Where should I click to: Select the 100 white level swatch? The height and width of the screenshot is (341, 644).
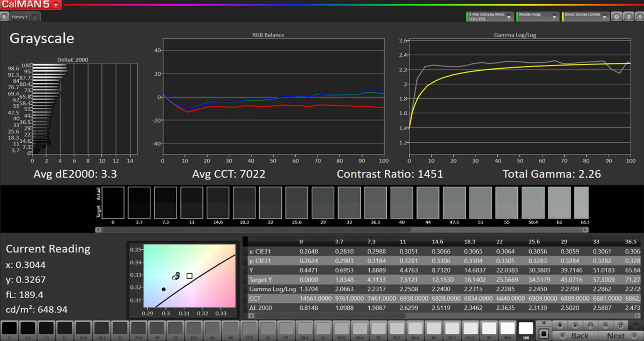526,329
